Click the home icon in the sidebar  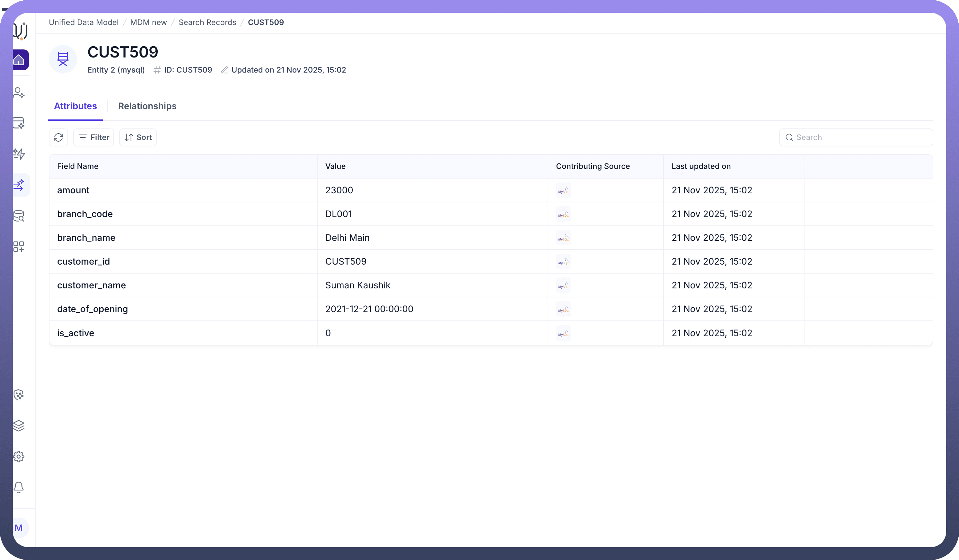[19, 60]
